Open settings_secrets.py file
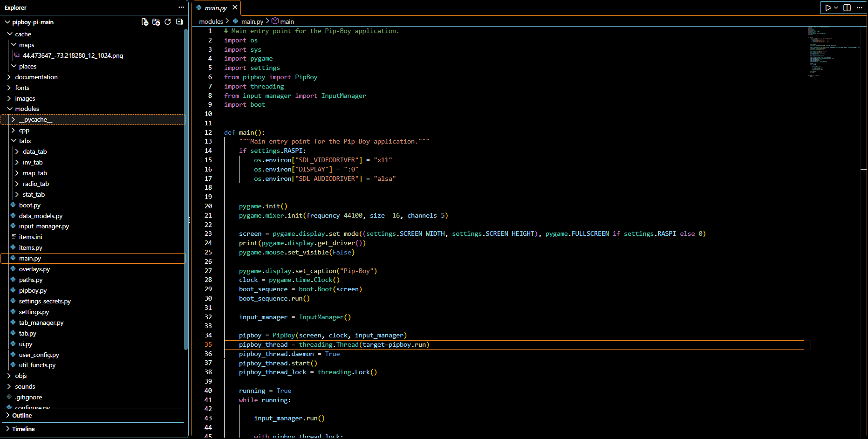The width and height of the screenshot is (868, 439). pos(45,301)
